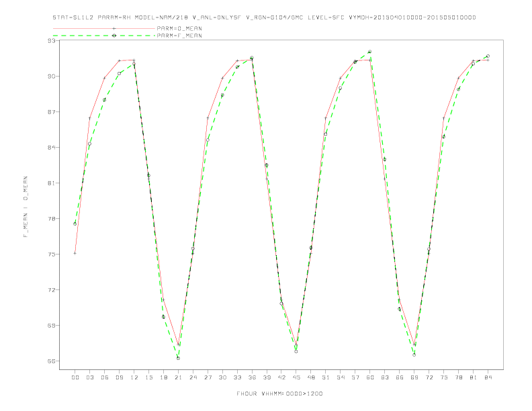Click the F_MEAN circle marker at hour 69

pos(414,355)
